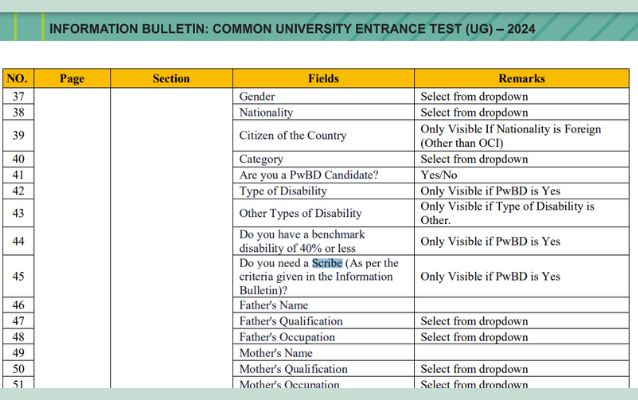Click the Fields column header
Image resolution: width=638 pixels, height=400 pixels.
tap(324, 78)
